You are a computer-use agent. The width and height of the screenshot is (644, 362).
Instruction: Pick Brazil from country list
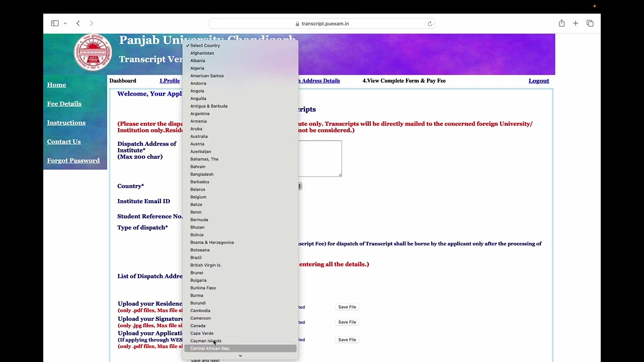click(240, 257)
